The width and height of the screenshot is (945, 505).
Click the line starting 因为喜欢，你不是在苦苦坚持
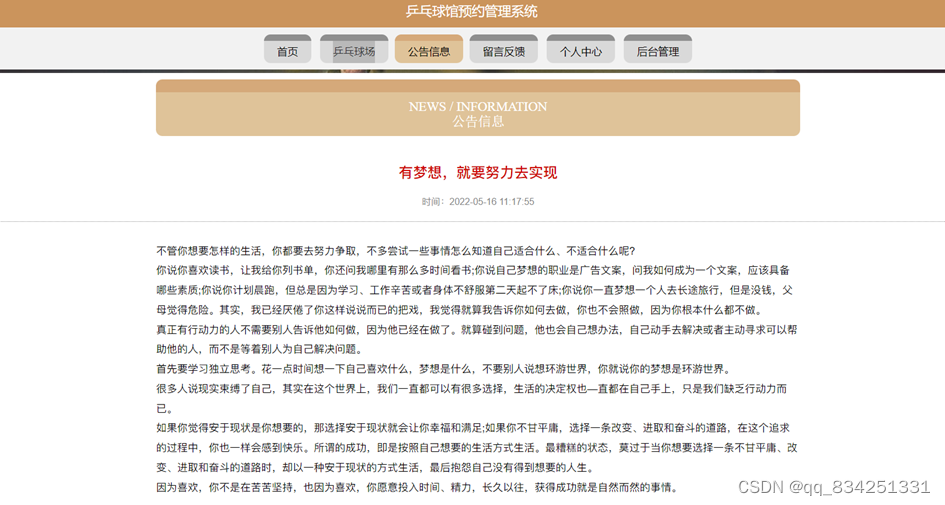click(417, 487)
